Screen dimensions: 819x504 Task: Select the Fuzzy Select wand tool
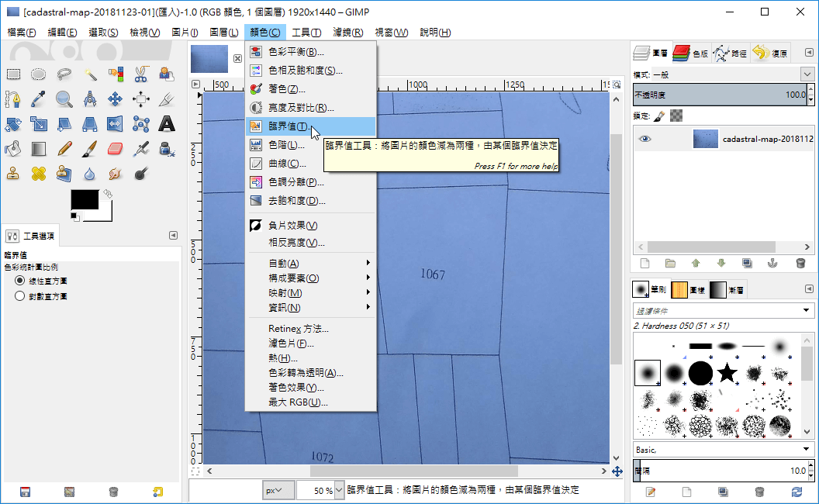coord(91,74)
